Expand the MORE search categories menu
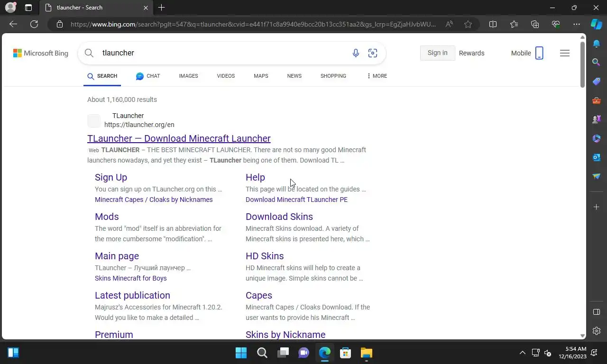The height and width of the screenshot is (364, 607). (377, 76)
